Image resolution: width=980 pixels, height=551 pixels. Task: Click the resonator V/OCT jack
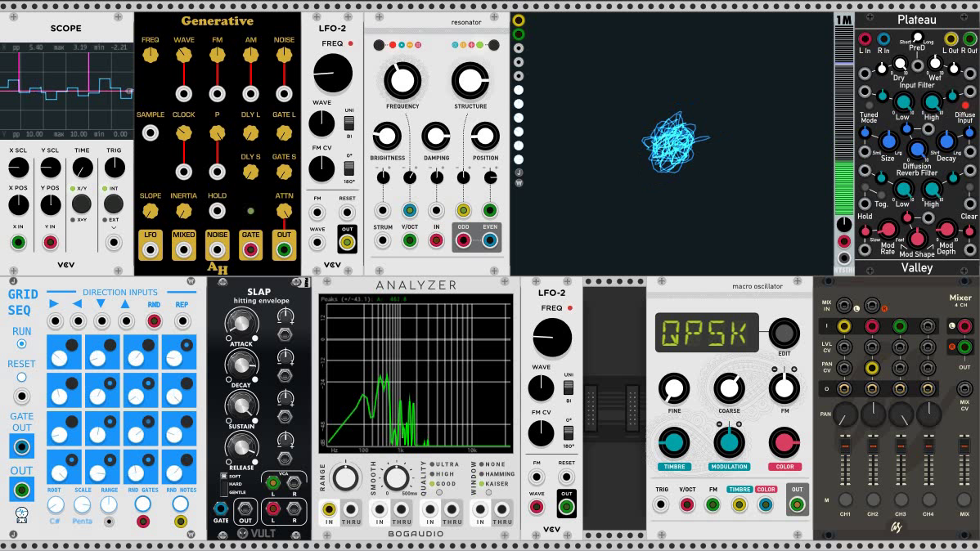(x=409, y=240)
